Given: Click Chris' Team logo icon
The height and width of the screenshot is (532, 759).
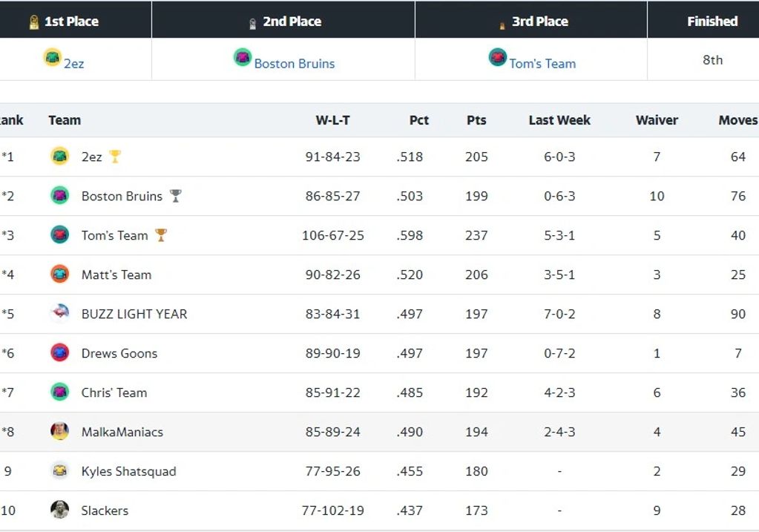Looking at the screenshot, I should click(x=59, y=393).
